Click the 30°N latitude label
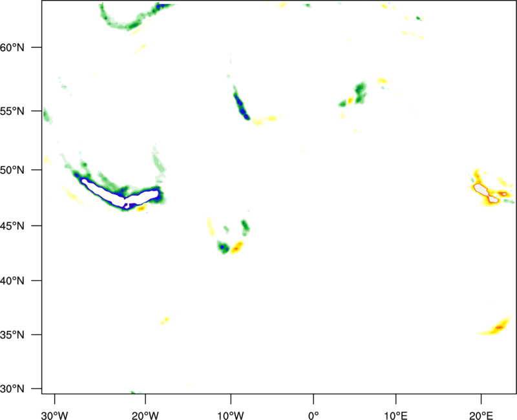 (x=12, y=389)
